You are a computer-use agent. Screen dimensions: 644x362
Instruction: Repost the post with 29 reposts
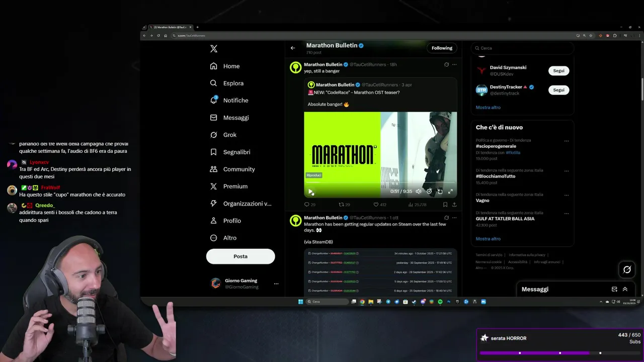pos(344,205)
